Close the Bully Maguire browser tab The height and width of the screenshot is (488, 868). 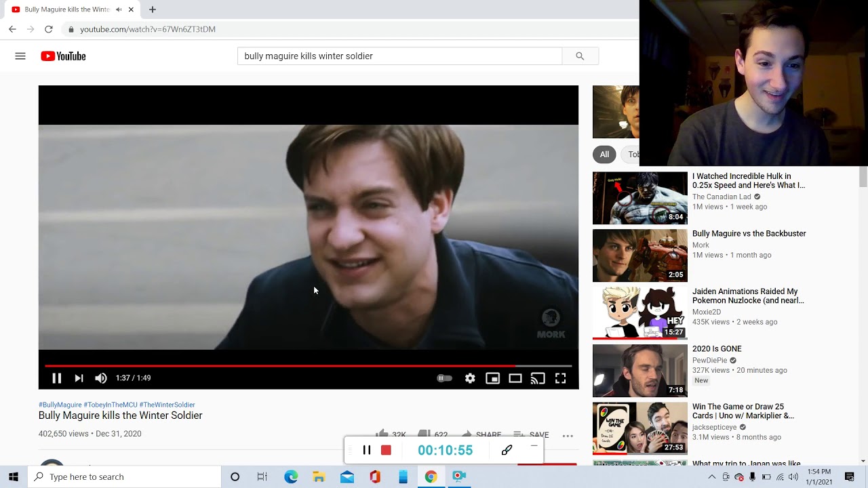pos(132,9)
